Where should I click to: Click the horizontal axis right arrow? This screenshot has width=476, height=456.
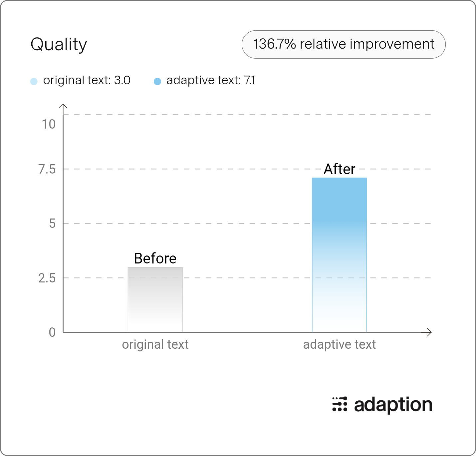click(x=427, y=332)
